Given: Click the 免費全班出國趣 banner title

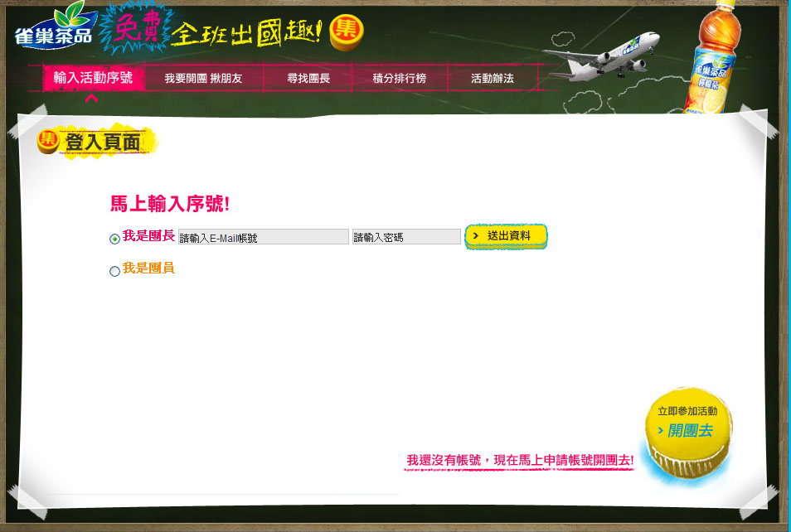Looking at the screenshot, I should coord(211,31).
